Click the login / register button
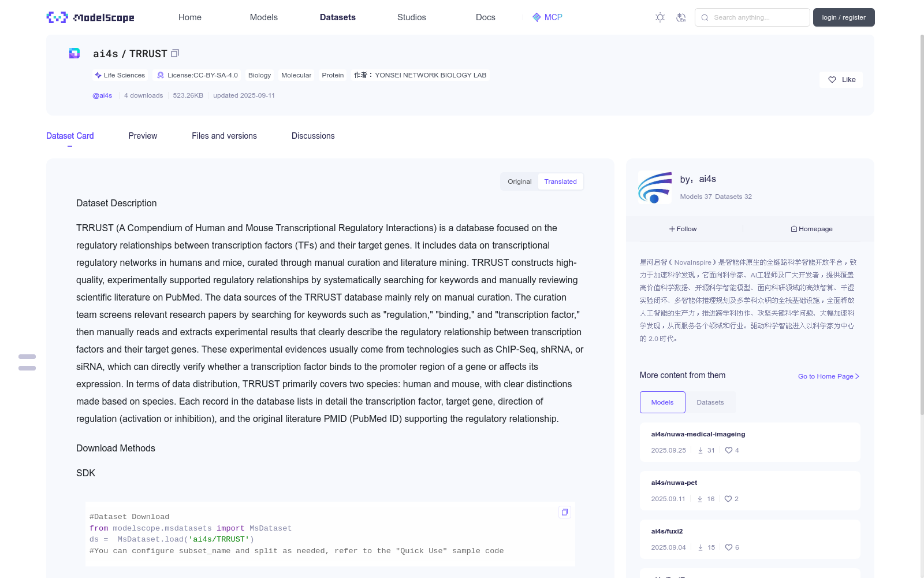This screenshot has height=578, width=924. [x=844, y=17]
